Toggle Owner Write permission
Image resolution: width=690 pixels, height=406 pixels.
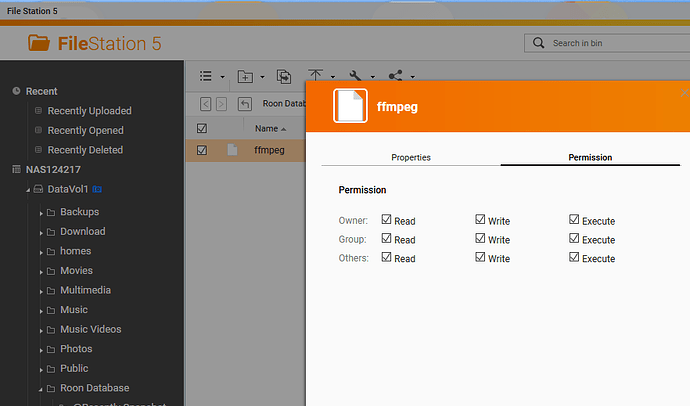(480, 219)
